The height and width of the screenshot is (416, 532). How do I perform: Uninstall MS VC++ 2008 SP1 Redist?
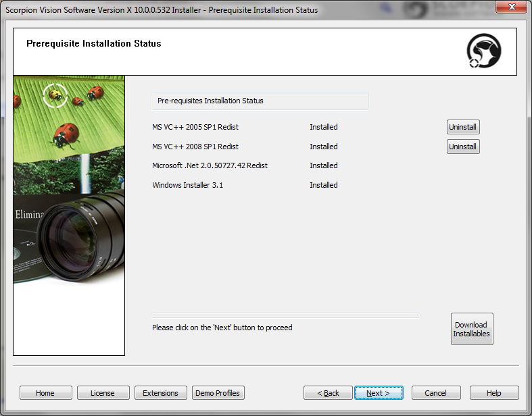pos(463,147)
